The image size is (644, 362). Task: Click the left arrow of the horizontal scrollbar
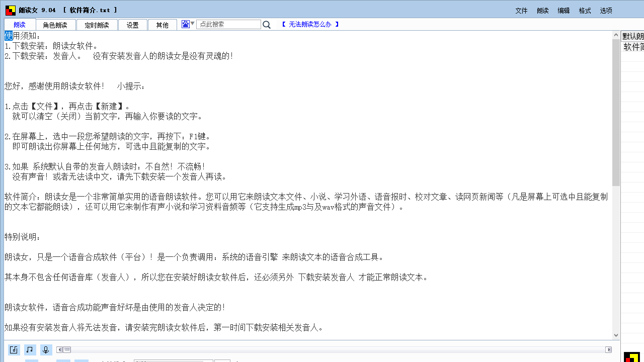click(58, 349)
